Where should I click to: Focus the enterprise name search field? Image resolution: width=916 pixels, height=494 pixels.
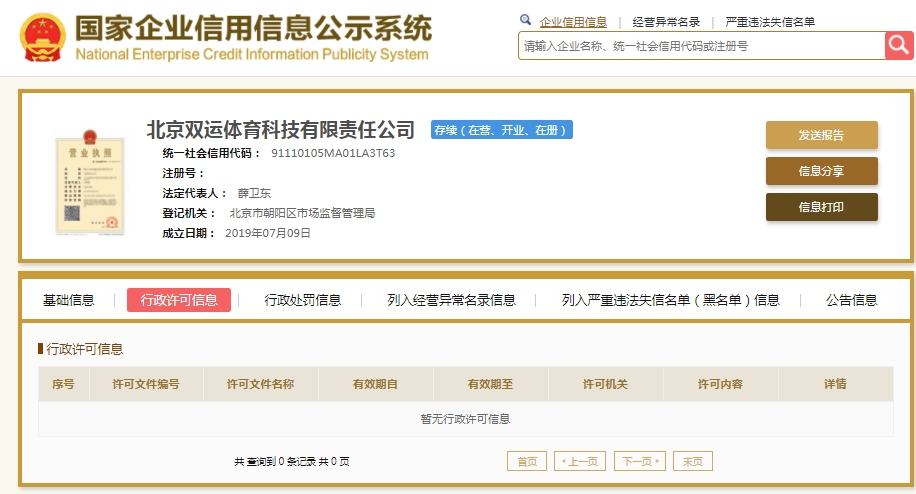702,46
